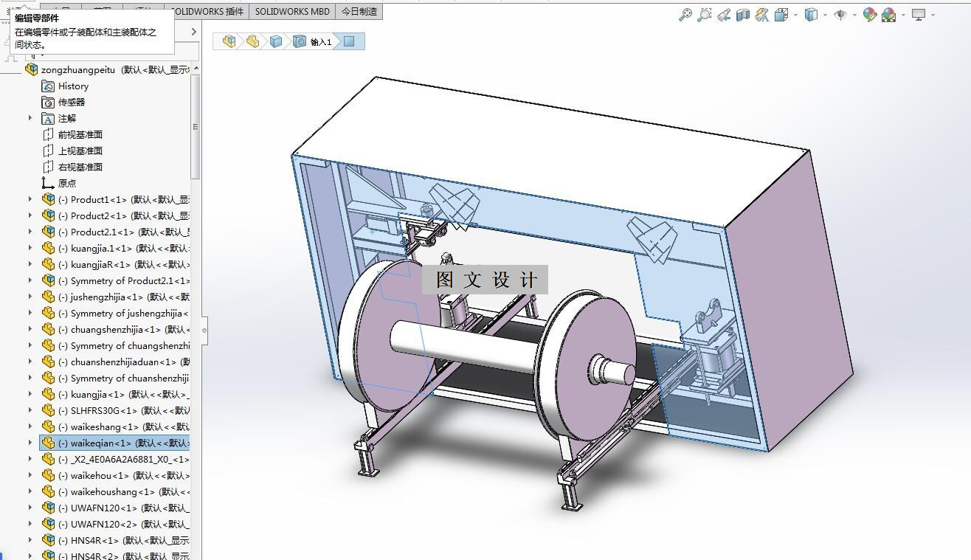Image resolution: width=971 pixels, height=560 pixels.
Task: Open the Display Style dropdown arrow
Action: tap(825, 15)
